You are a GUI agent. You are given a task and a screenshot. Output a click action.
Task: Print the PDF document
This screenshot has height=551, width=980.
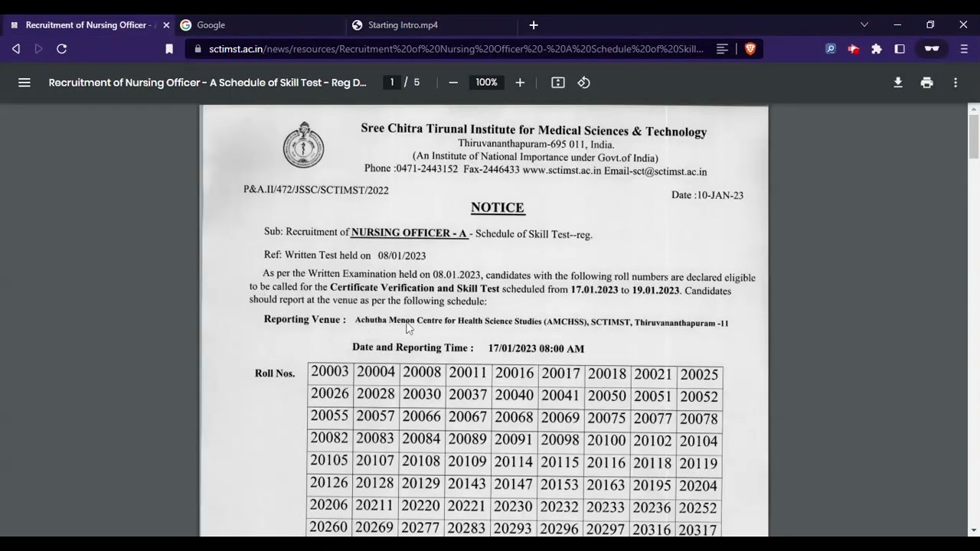(x=927, y=83)
